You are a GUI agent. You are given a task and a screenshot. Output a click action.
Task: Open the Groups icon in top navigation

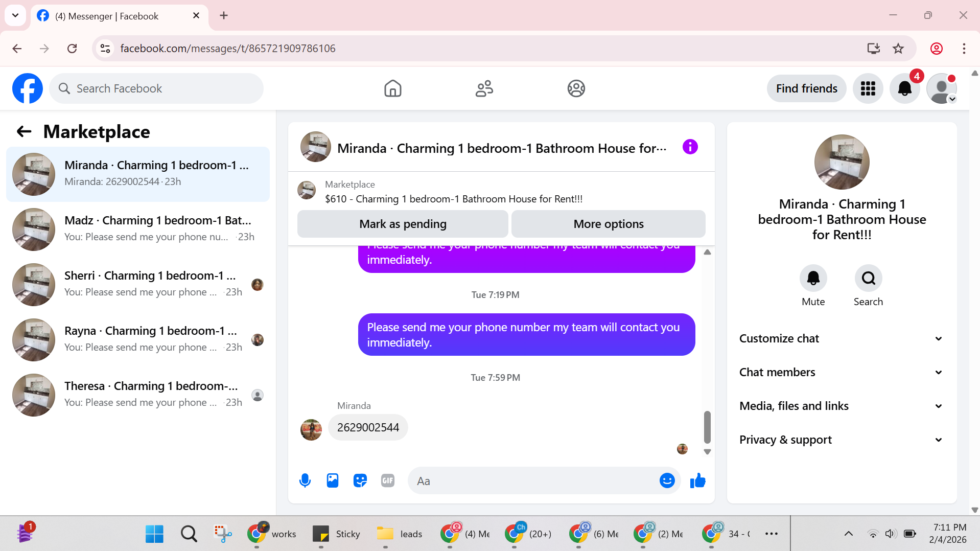pyautogui.click(x=576, y=88)
